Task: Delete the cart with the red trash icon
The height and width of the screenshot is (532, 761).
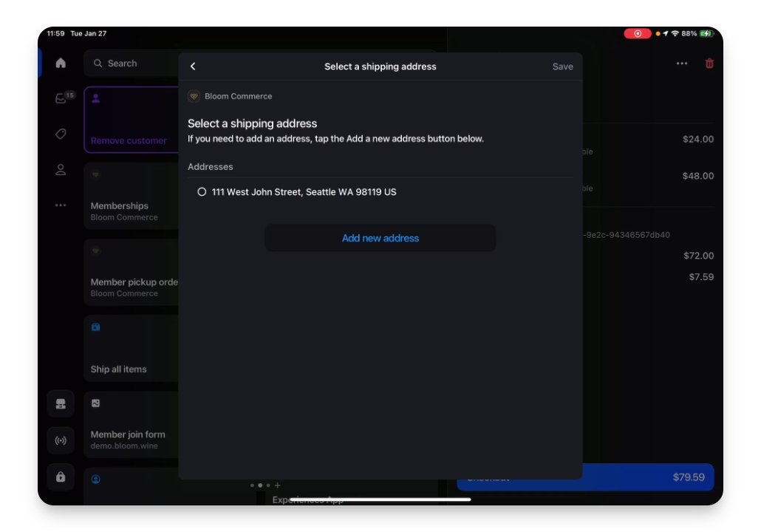Action: (709, 63)
